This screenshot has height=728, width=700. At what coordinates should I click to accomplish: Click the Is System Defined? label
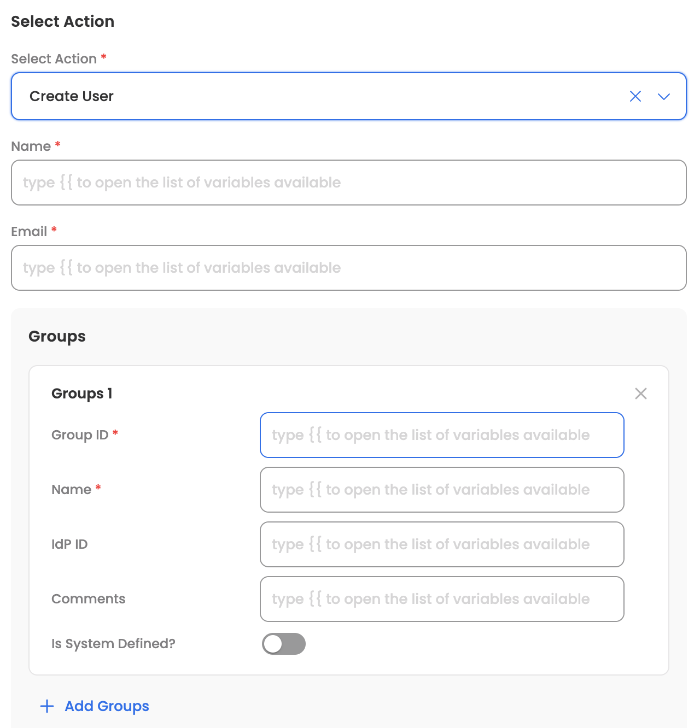pyautogui.click(x=113, y=644)
